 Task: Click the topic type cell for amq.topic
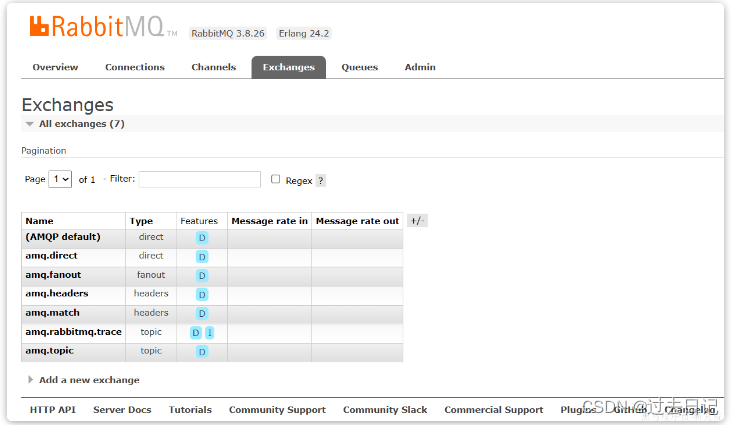point(151,351)
